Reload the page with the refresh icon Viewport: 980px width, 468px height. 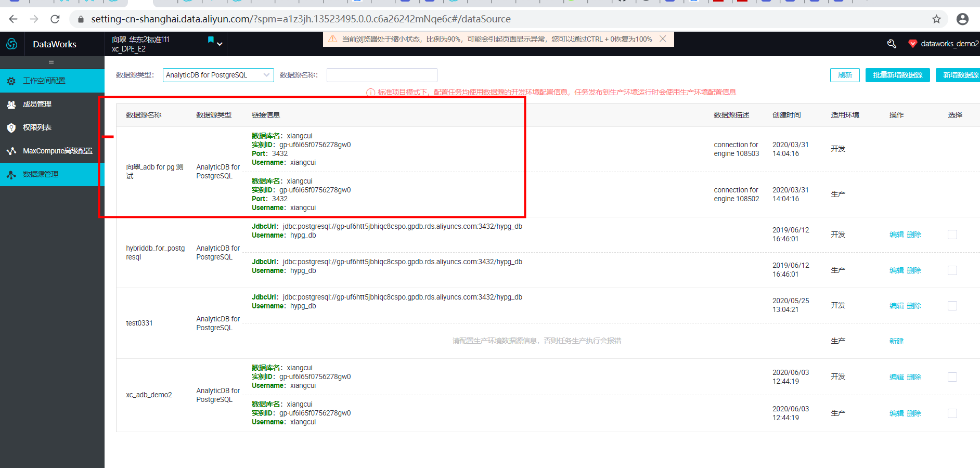coord(55,19)
